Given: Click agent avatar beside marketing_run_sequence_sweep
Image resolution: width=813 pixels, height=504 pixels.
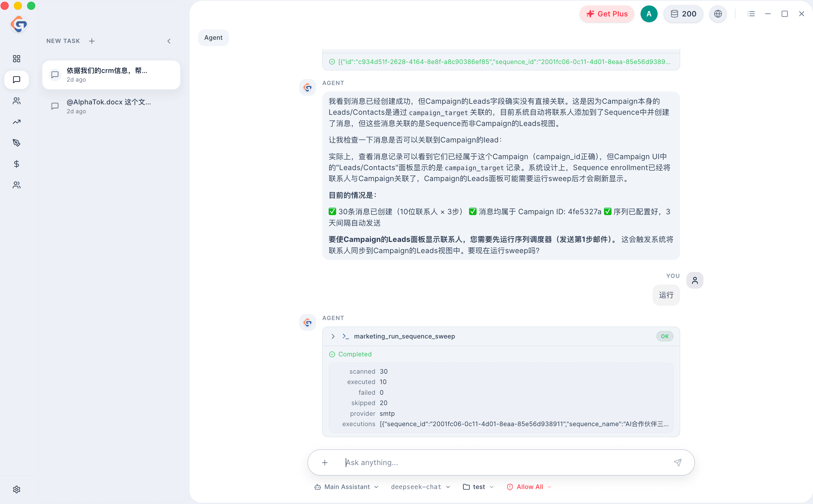Looking at the screenshot, I should (308, 323).
